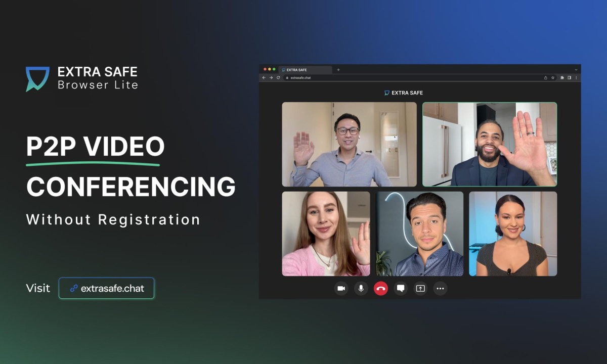
Task: Open more options with the three-dot call button
Action: click(440, 288)
